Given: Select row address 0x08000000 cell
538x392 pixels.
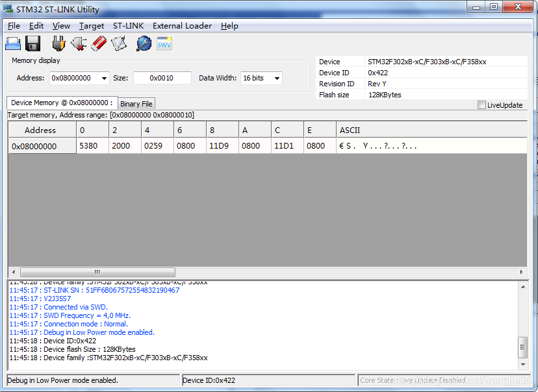Looking at the screenshot, I should [x=42, y=146].
